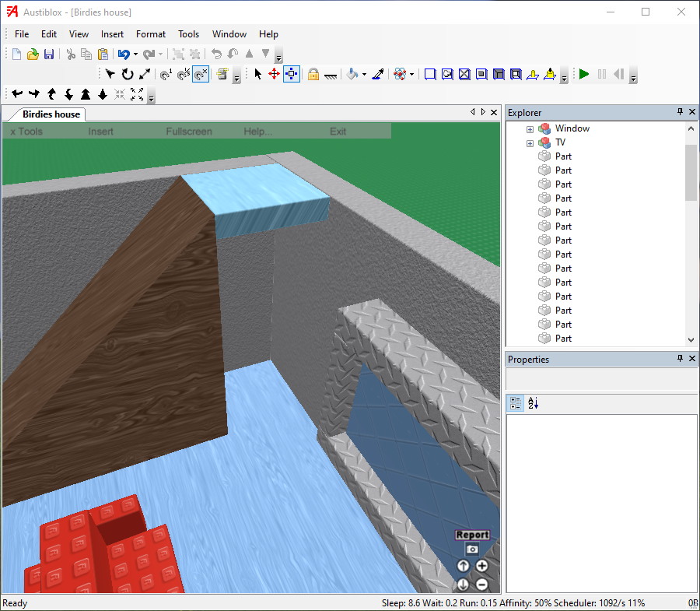Take a screenshot with the camera icon

pyautogui.click(x=472, y=549)
